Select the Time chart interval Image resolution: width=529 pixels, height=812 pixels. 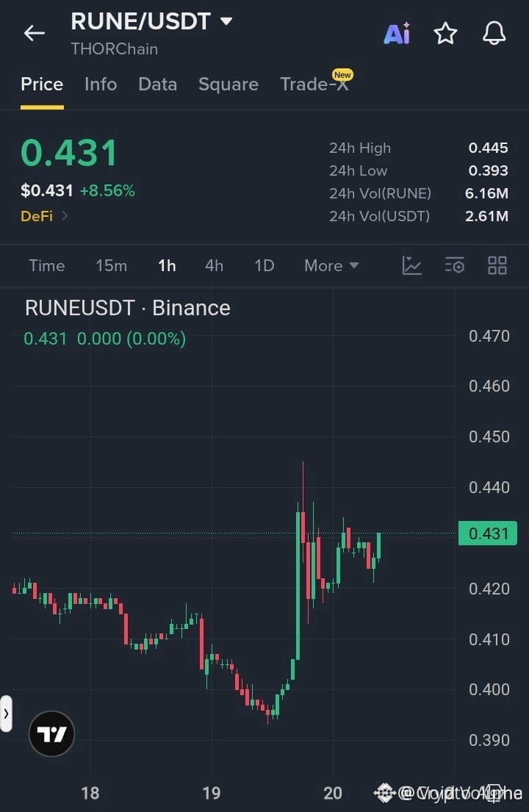tap(46, 266)
